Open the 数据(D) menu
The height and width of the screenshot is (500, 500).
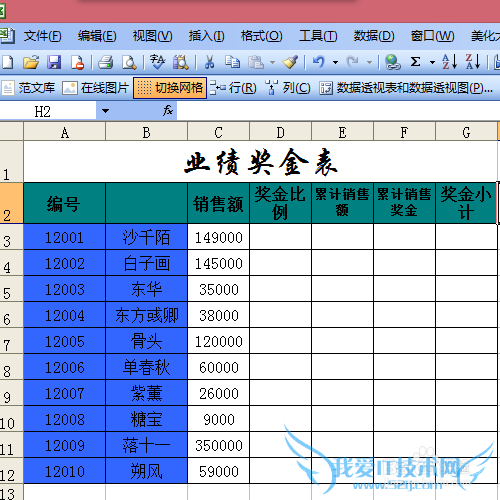[x=374, y=36]
